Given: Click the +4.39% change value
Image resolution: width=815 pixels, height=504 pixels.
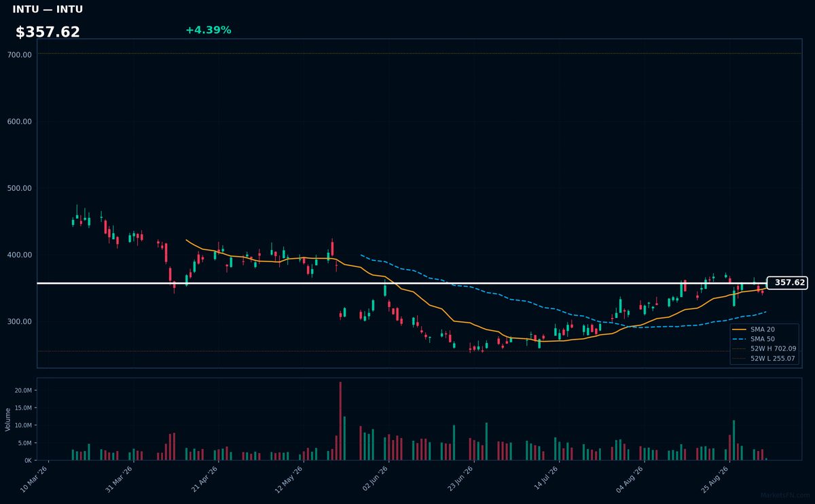Looking at the screenshot, I should (208, 30).
